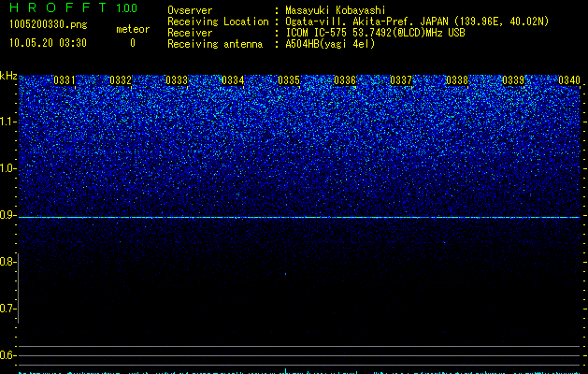The image size is (588, 374).
Task: Select antenna text A504HB(yagi 4el)
Action: coord(330,44)
